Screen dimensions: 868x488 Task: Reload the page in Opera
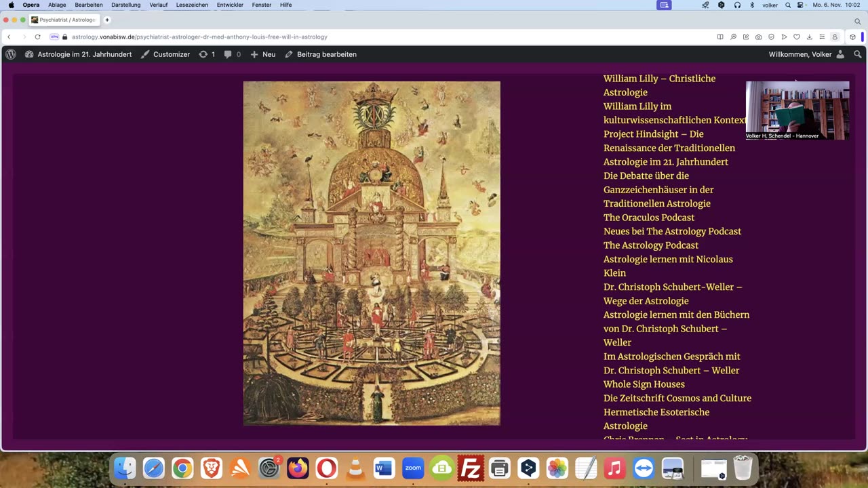coord(37,37)
